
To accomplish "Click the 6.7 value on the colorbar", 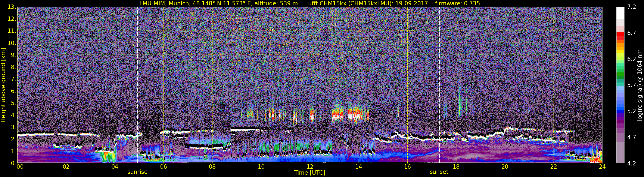I will (632, 33).
